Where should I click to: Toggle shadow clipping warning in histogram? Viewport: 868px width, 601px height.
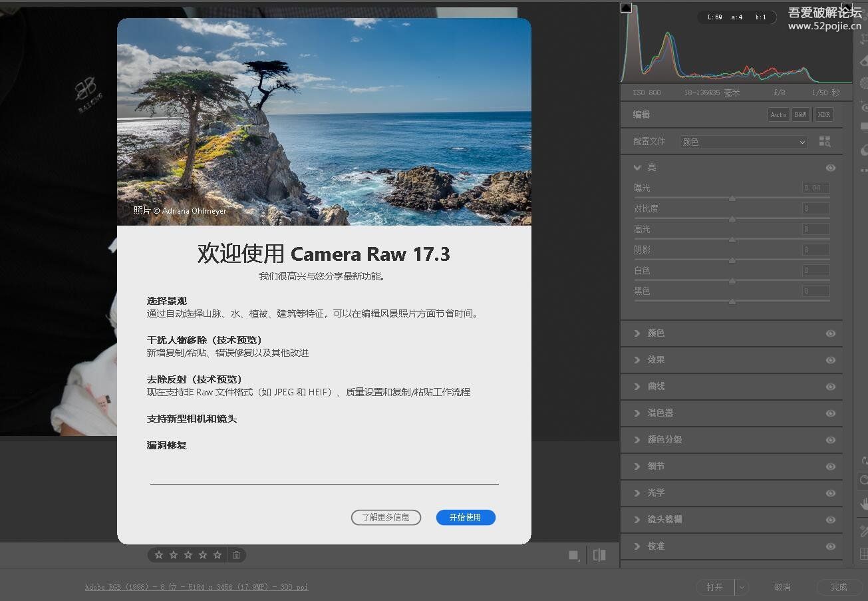626,7
